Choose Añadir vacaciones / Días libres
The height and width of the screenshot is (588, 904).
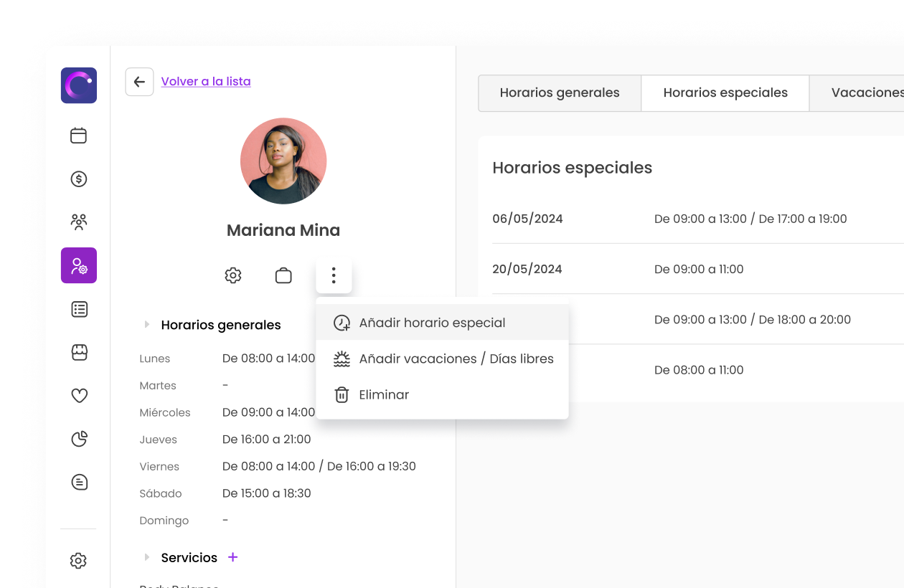[442, 359]
